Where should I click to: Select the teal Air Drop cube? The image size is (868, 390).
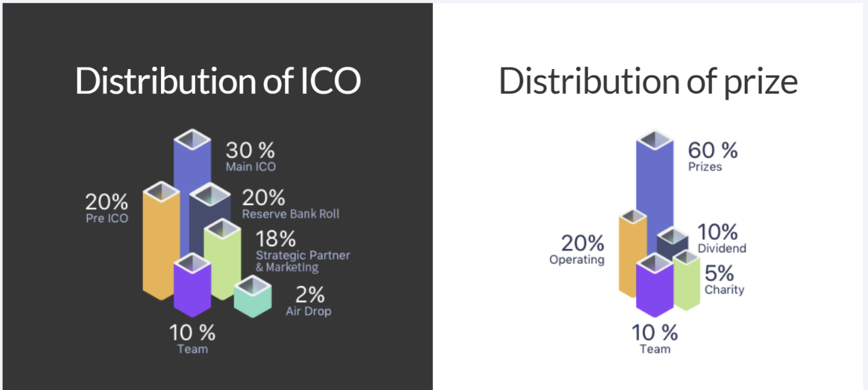[x=253, y=297]
